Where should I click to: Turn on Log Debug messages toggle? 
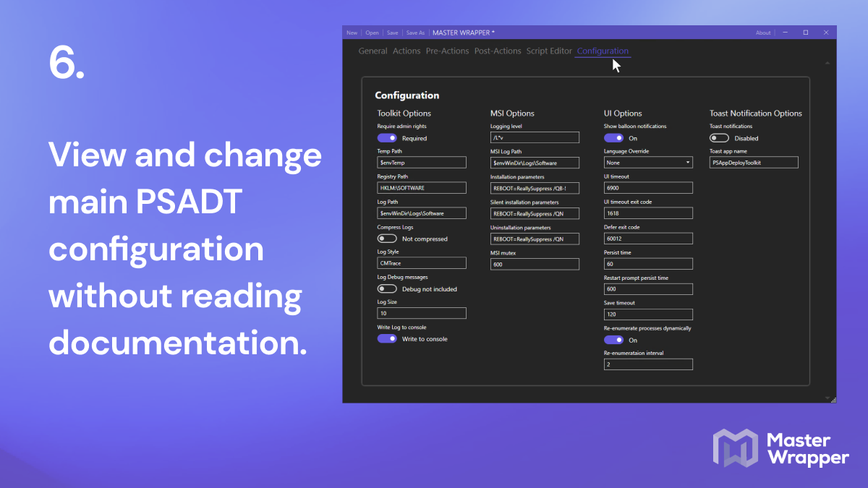coord(387,288)
